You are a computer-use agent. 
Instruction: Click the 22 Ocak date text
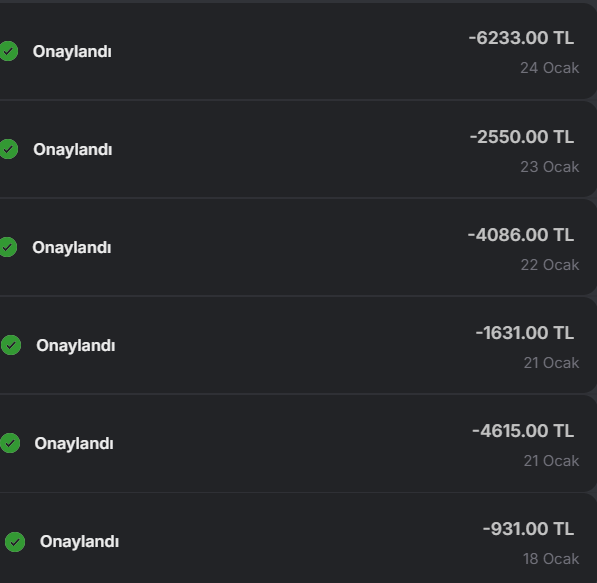coord(550,265)
